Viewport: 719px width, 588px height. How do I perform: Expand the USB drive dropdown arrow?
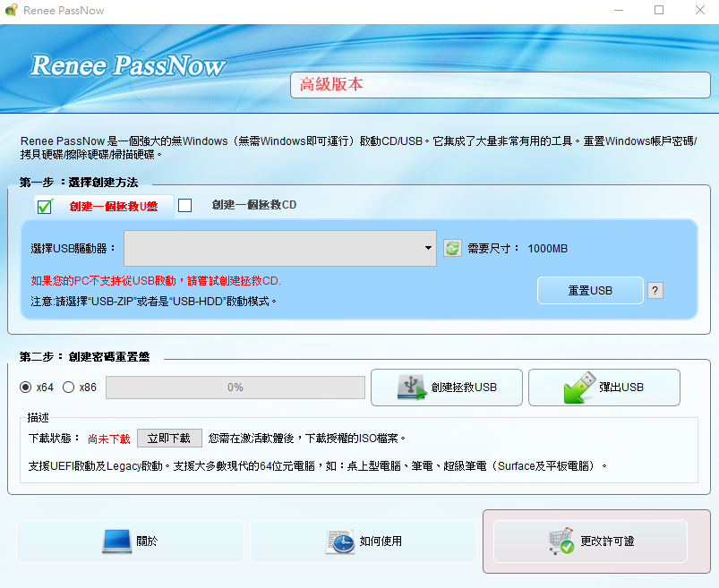pos(429,248)
